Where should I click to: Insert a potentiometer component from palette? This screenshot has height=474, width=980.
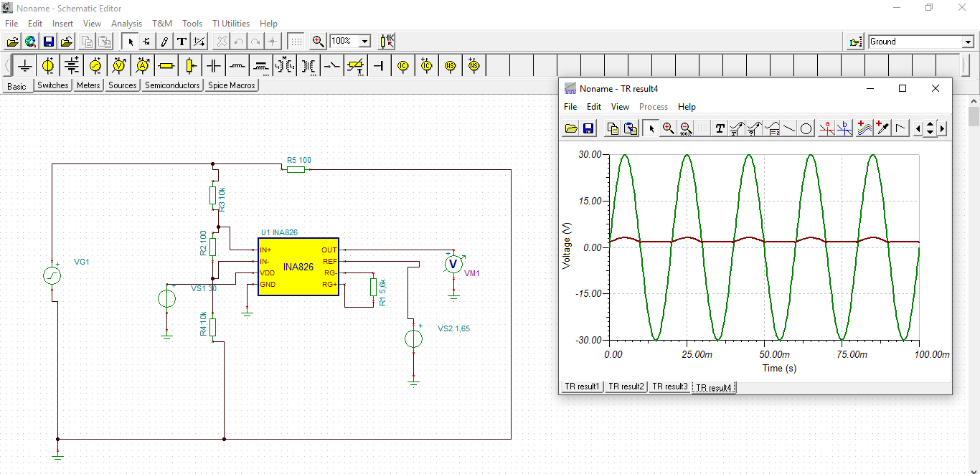point(190,66)
